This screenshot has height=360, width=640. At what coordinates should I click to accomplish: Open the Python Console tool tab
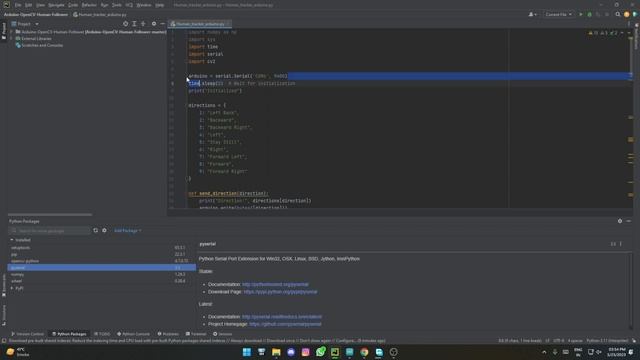click(x=133, y=334)
